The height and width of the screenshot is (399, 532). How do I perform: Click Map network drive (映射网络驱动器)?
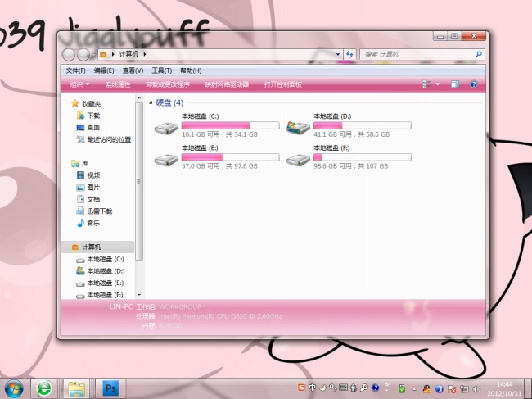point(227,84)
